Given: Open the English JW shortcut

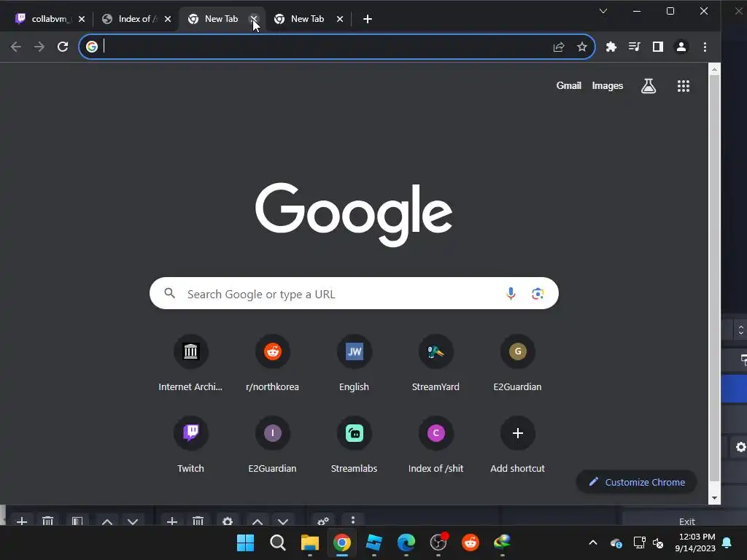Looking at the screenshot, I should coord(354,363).
